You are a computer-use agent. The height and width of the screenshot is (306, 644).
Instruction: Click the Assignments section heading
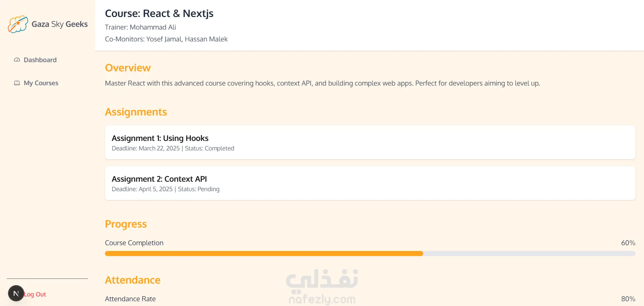[136, 112]
